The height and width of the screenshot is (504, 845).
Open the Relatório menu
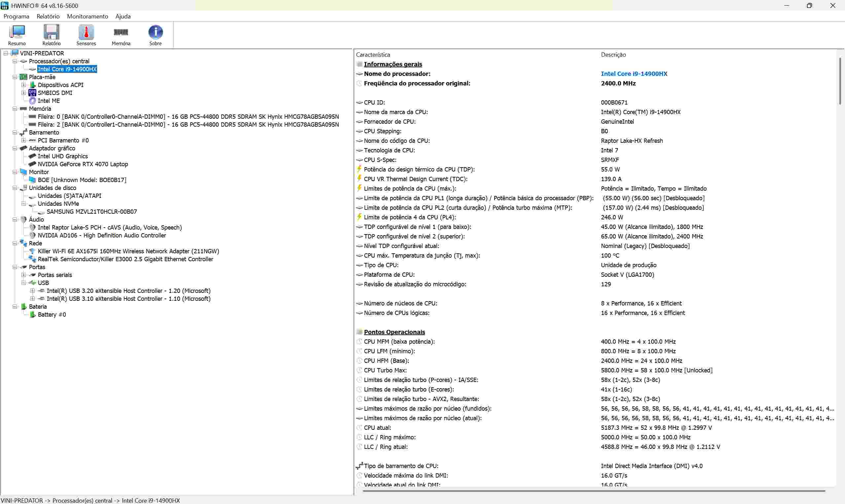click(48, 16)
